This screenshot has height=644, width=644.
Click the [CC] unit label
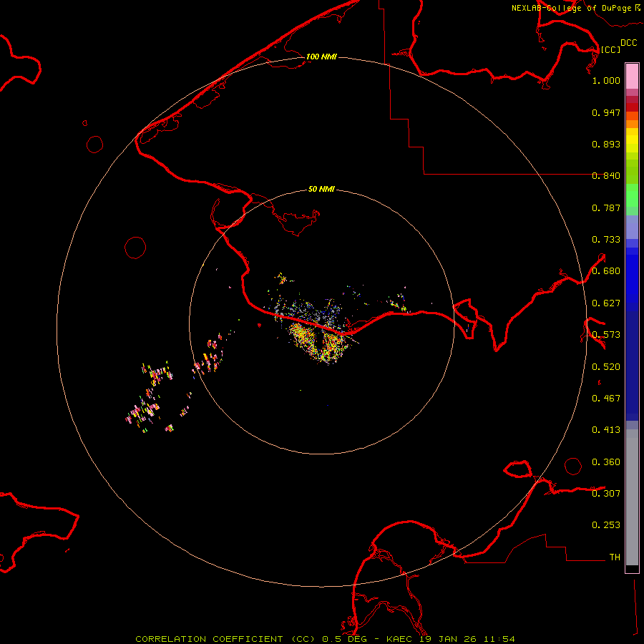tap(610, 49)
